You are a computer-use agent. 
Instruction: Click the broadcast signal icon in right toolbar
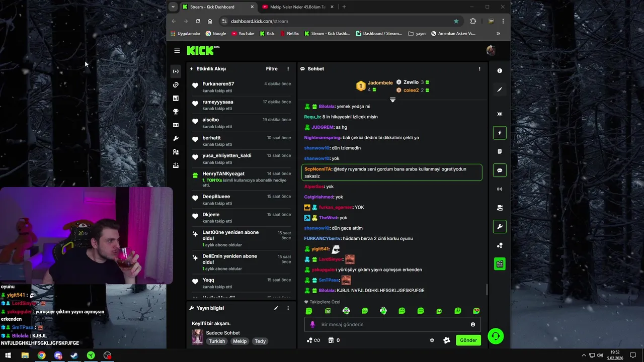tap(500, 189)
